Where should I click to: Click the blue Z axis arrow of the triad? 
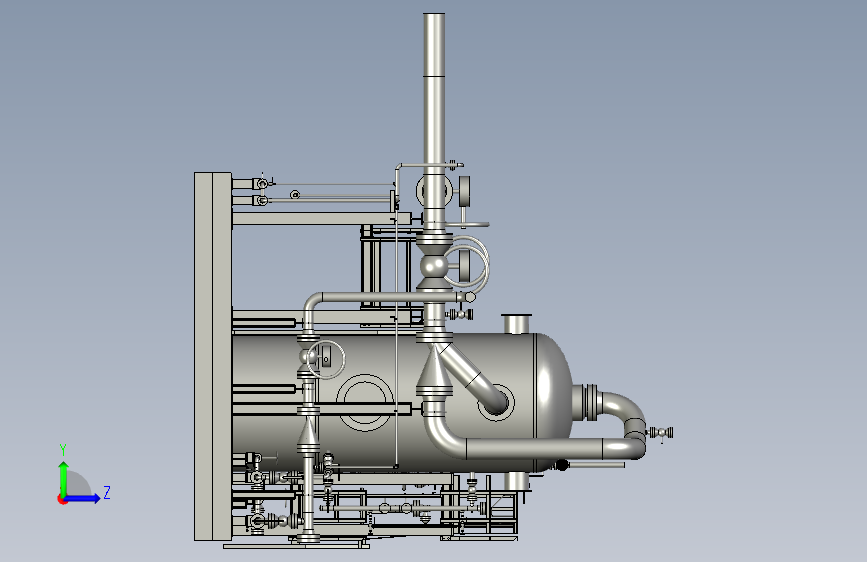pyautogui.click(x=83, y=498)
